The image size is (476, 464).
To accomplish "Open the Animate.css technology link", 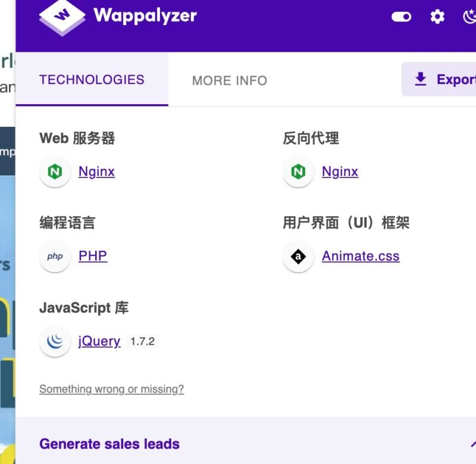I will pos(360,256).
